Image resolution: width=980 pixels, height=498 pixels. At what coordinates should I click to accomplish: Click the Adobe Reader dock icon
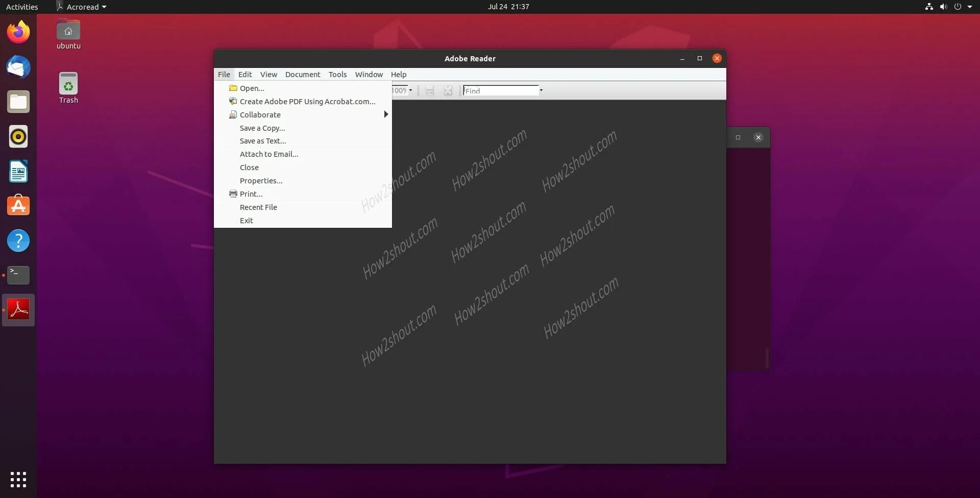[x=18, y=310]
